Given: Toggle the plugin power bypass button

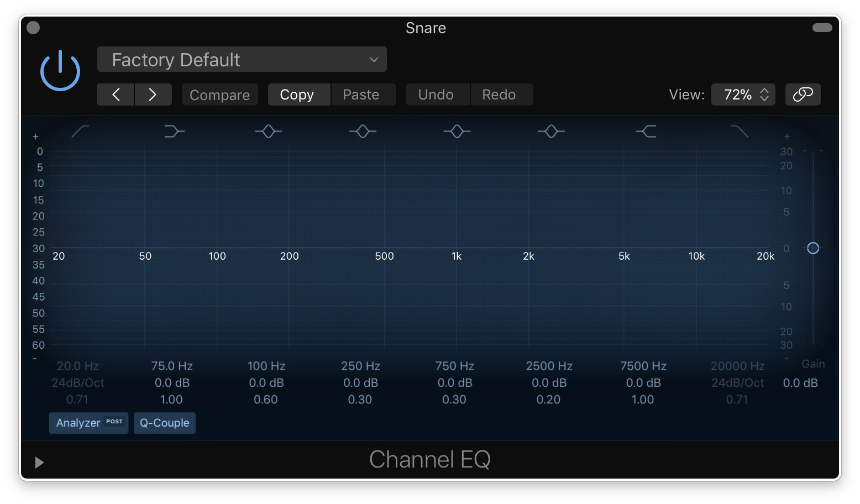Looking at the screenshot, I should (x=60, y=71).
